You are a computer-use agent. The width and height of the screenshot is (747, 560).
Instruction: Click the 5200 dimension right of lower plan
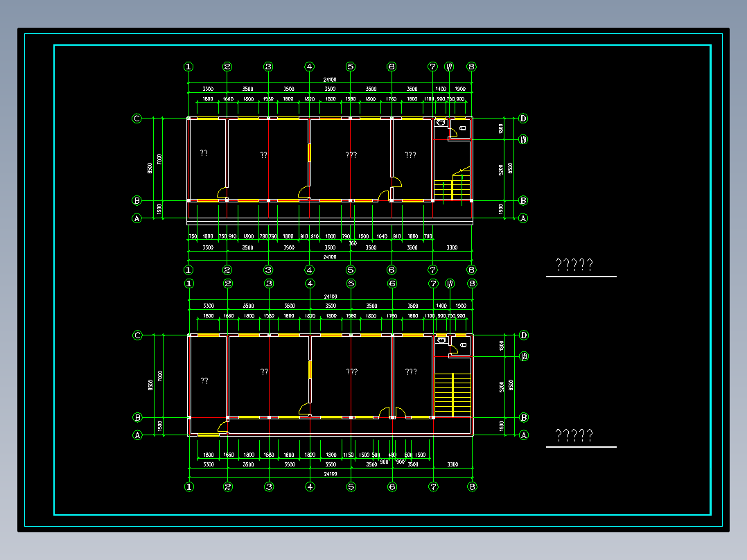(x=502, y=387)
